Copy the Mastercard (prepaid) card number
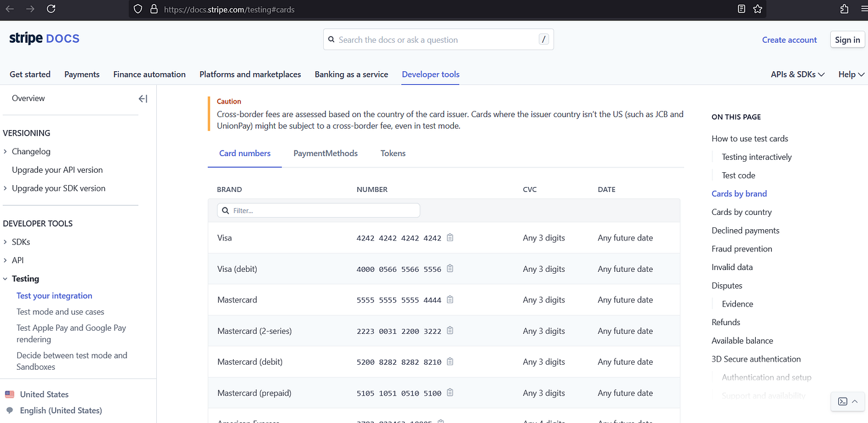This screenshot has height=423, width=868. click(x=450, y=393)
